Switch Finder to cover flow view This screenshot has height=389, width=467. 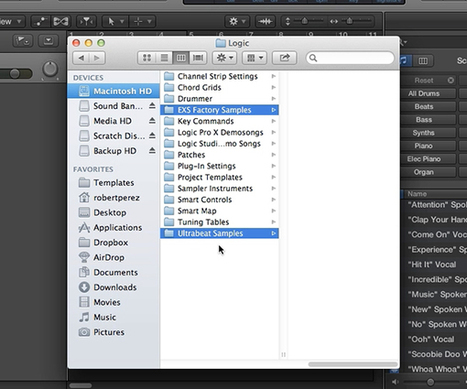pos(198,58)
